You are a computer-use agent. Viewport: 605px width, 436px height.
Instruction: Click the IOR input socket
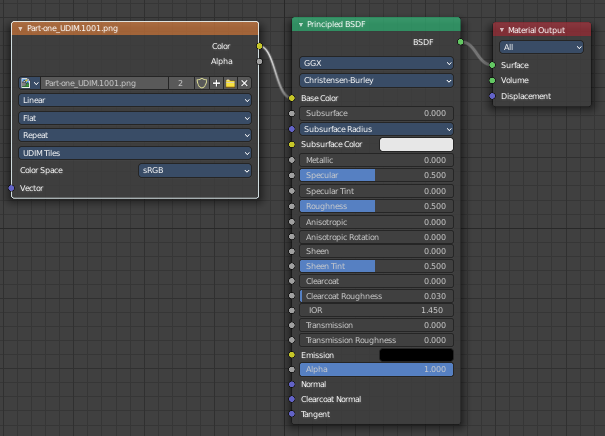coord(292,310)
